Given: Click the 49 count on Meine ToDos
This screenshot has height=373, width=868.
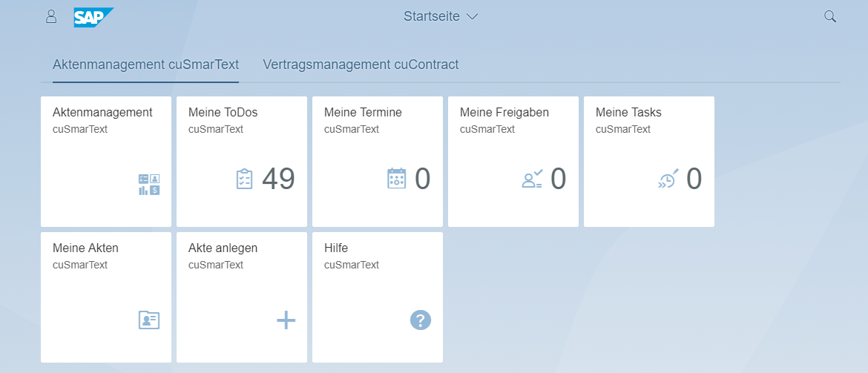Looking at the screenshot, I should 278,179.
